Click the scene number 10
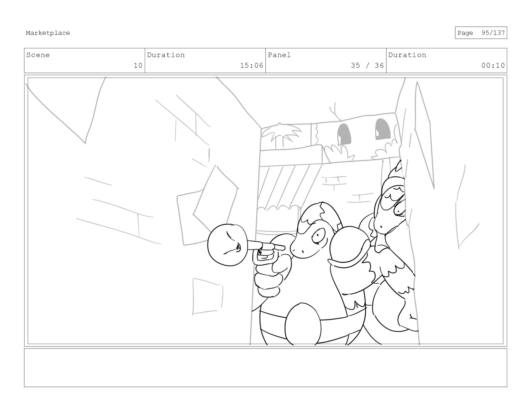This screenshot has height=411, width=532. pyautogui.click(x=138, y=65)
